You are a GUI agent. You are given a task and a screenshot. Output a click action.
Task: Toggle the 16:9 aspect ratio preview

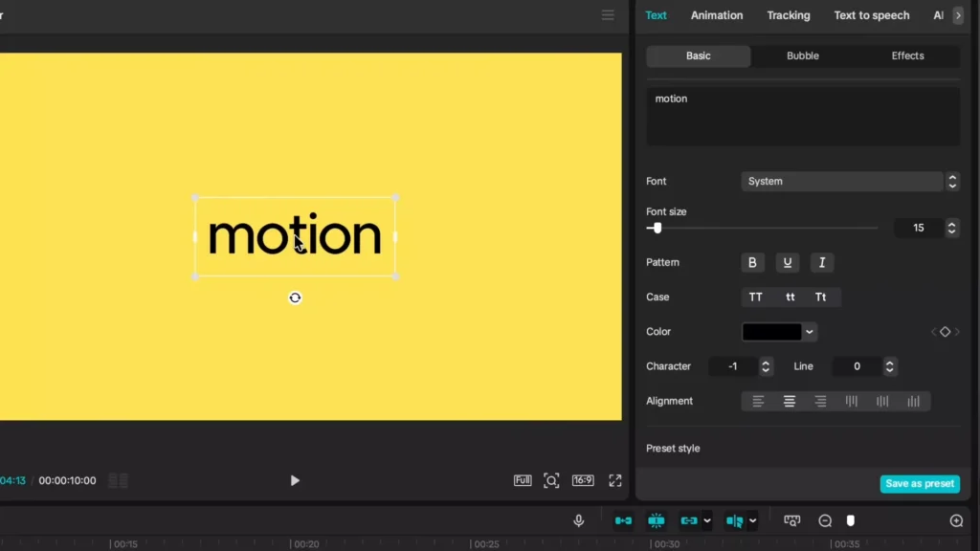click(x=584, y=481)
